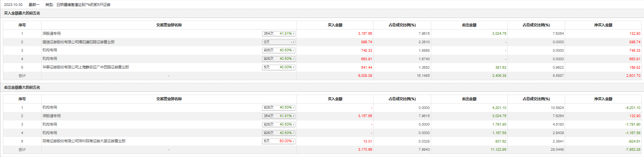This screenshot has width=644, height=157.
Task: Click the 卖出金额 column header in the sell table
Action: tap(469, 99)
